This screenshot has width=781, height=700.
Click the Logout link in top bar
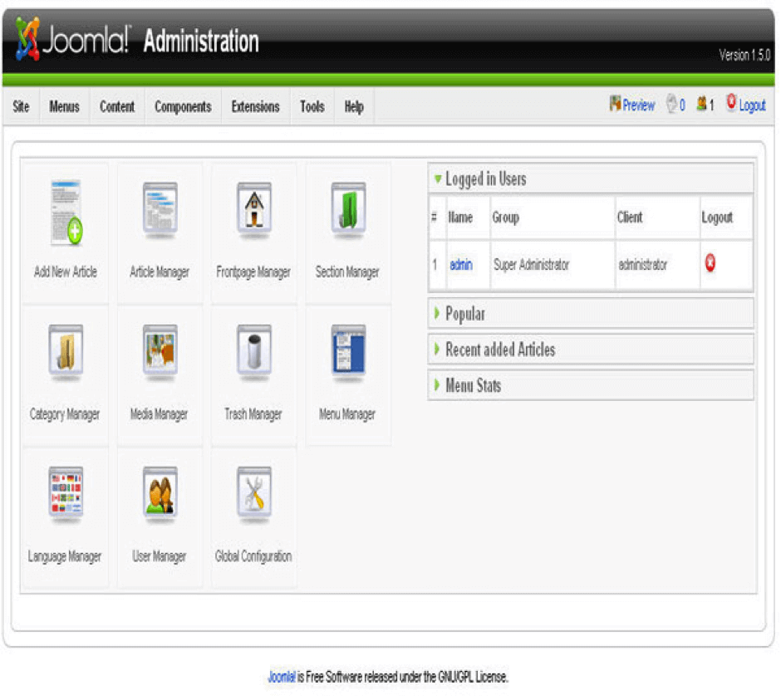[x=752, y=105]
